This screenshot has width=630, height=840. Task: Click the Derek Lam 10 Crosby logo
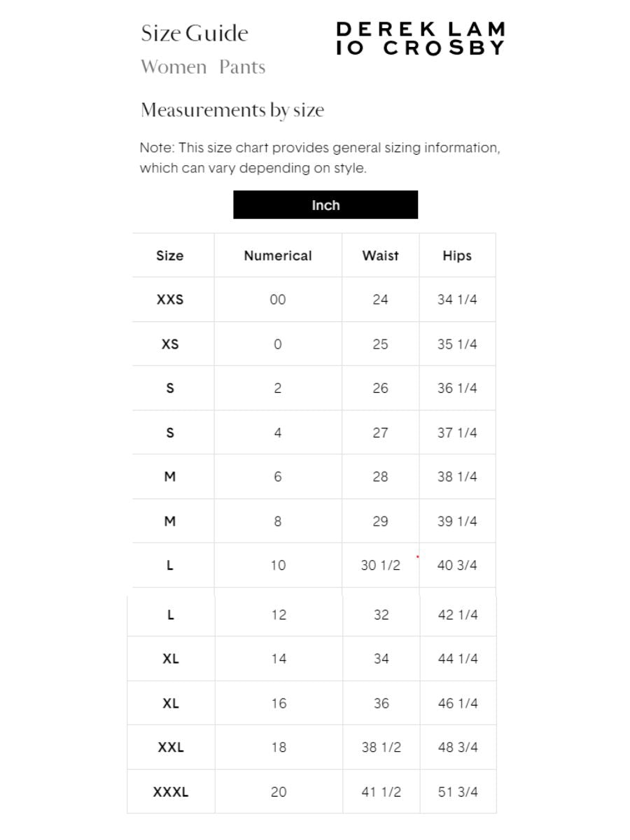[x=420, y=38]
